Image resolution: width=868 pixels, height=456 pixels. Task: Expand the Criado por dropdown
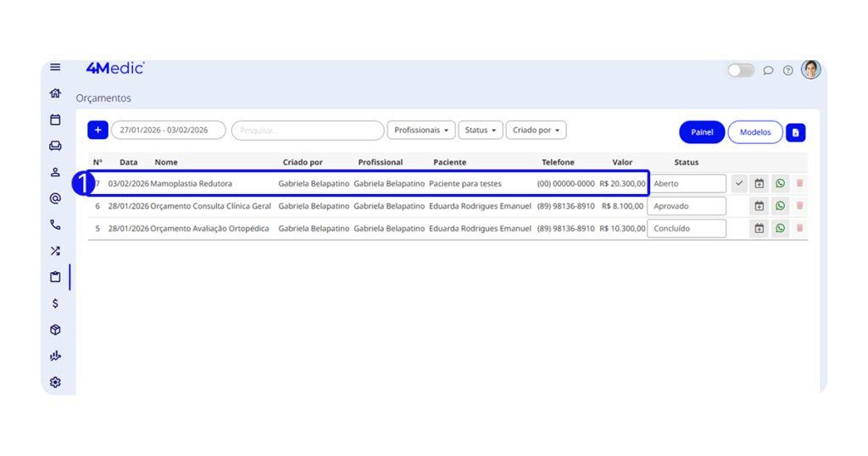(536, 131)
